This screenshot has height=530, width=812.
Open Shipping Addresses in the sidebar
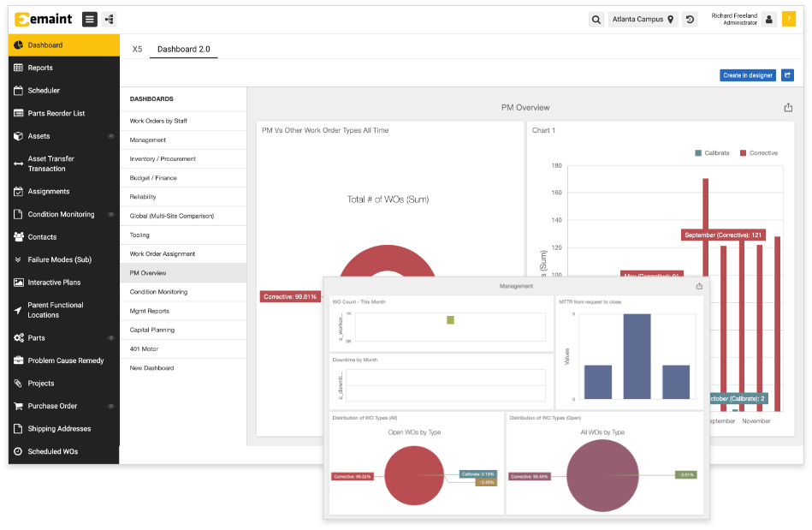64,429
